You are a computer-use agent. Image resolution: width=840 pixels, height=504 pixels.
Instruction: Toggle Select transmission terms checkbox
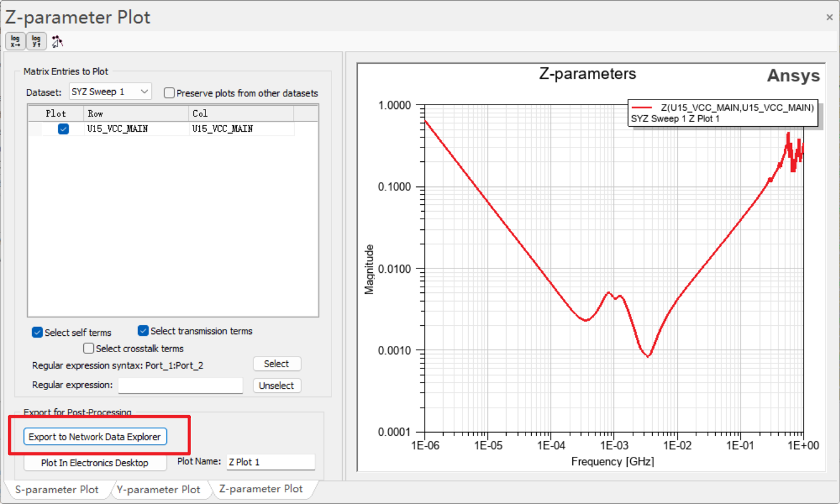coord(143,331)
